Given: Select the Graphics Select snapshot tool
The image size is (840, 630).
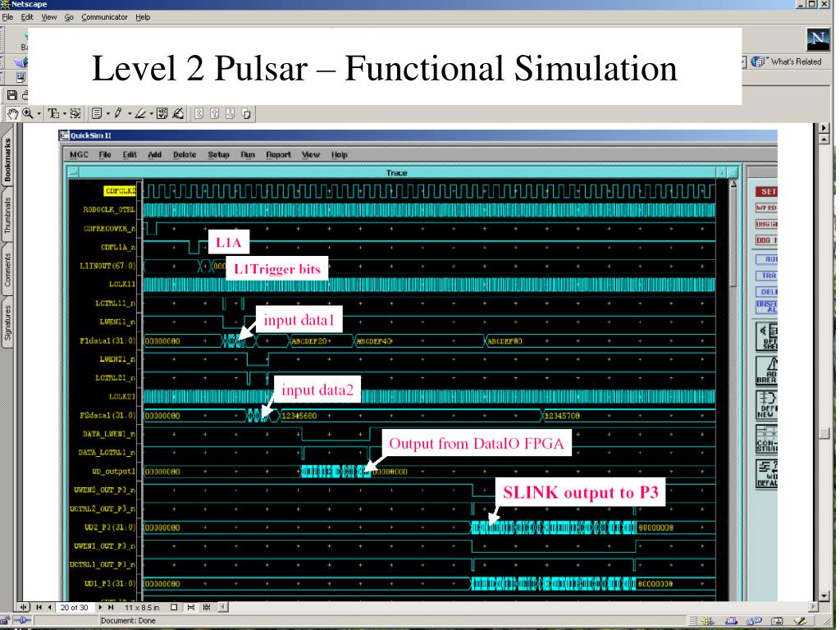Looking at the screenshot, I should point(75,113).
